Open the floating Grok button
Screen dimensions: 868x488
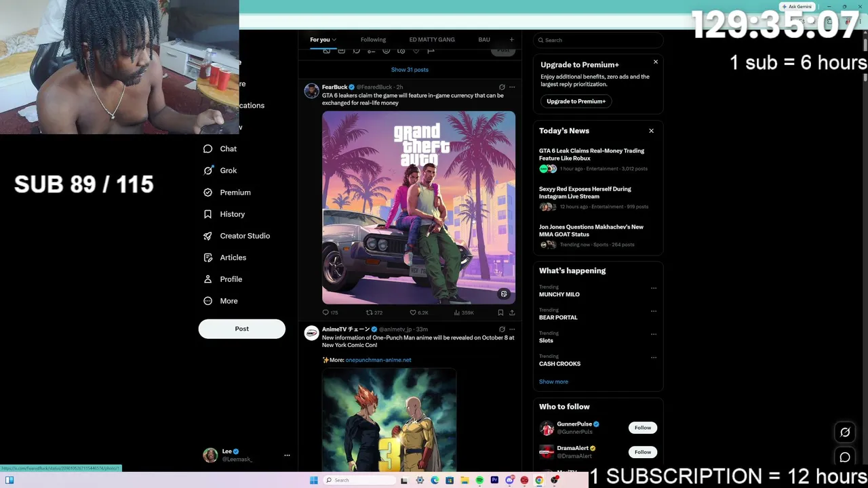845,432
